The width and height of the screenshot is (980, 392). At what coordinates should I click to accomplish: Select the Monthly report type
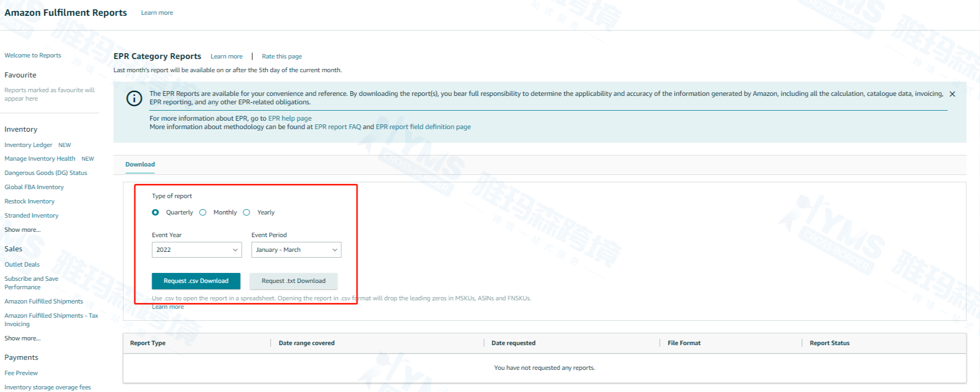coord(203,212)
